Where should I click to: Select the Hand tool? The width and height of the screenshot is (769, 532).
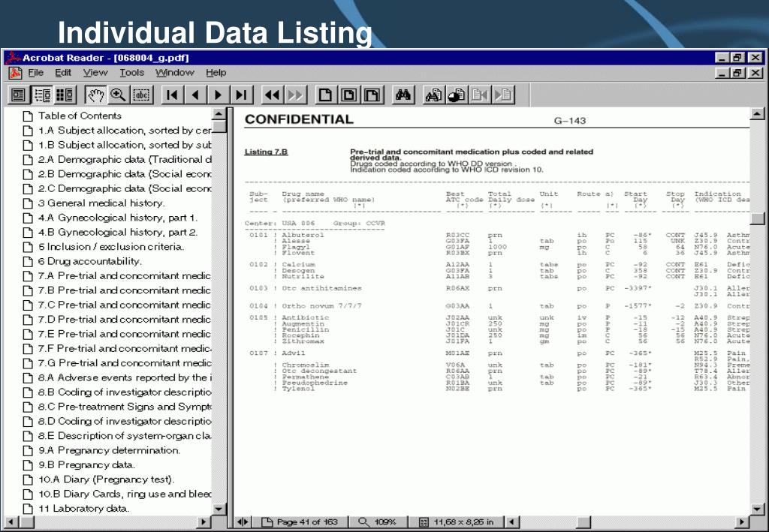click(x=95, y=95)
